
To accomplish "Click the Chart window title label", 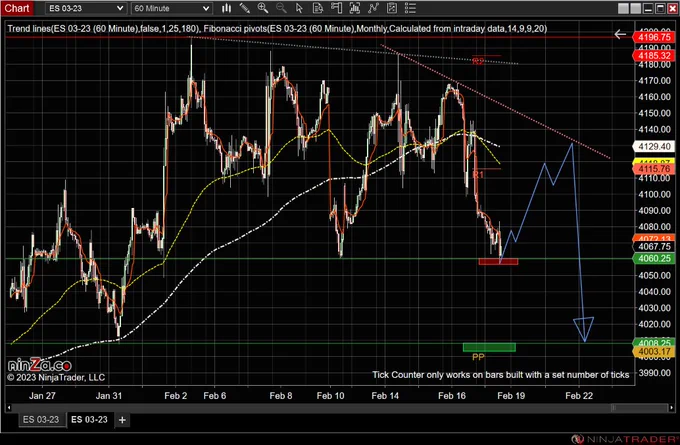I will click(17, 8).
